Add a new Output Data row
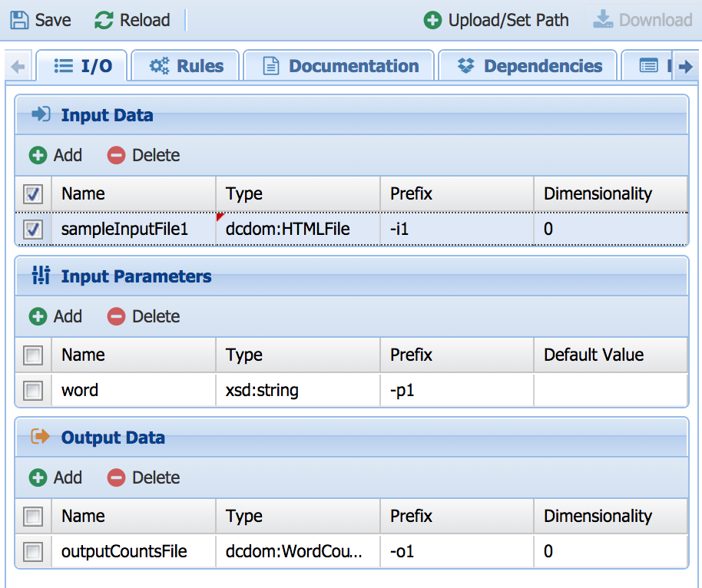Viewport: 702px width, 588px height. pos(55,477)
